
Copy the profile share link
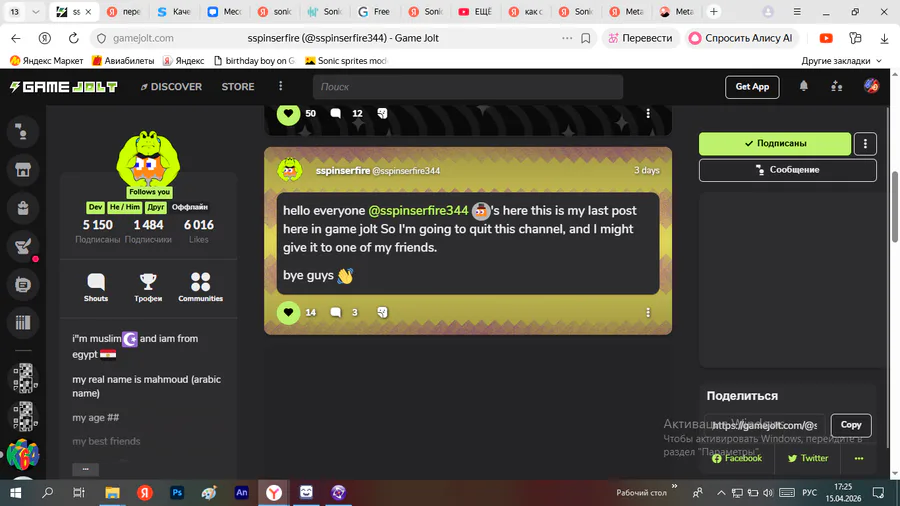pos(851,425)
